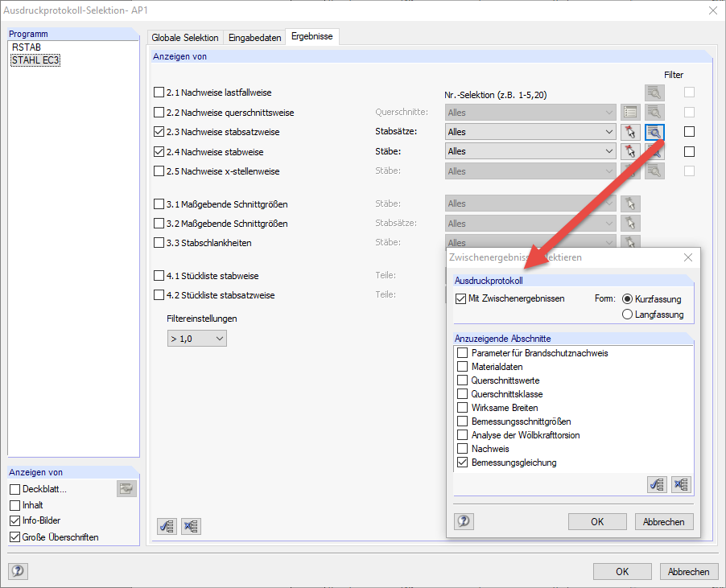The width and height of the screenshot is (726, 588).
Task: Enable 4.1 Stückliste stabweise
Action: coord(159,276)
